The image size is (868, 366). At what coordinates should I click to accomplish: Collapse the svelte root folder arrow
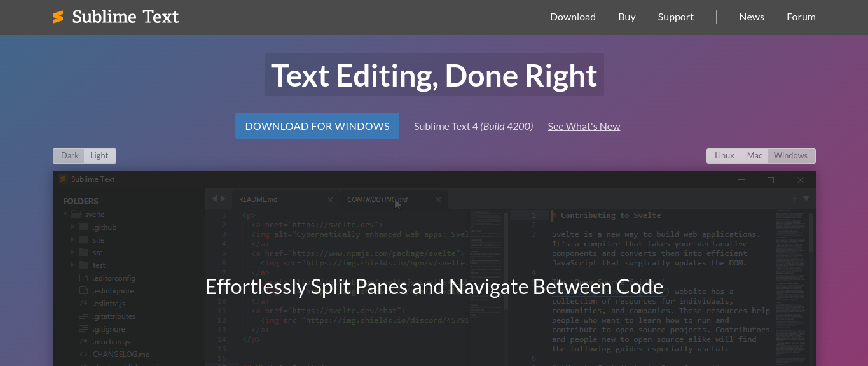pyautogui.click(x=65, y=215)
